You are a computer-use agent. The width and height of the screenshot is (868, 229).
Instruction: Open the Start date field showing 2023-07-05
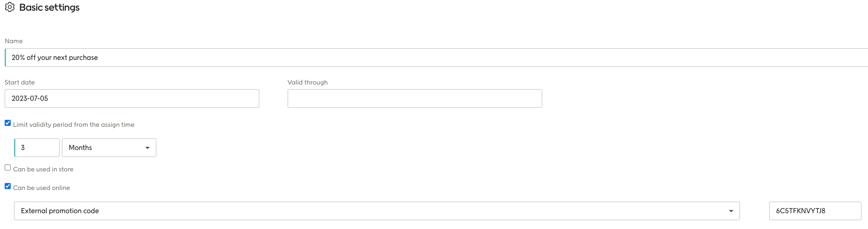coord(132,98)
